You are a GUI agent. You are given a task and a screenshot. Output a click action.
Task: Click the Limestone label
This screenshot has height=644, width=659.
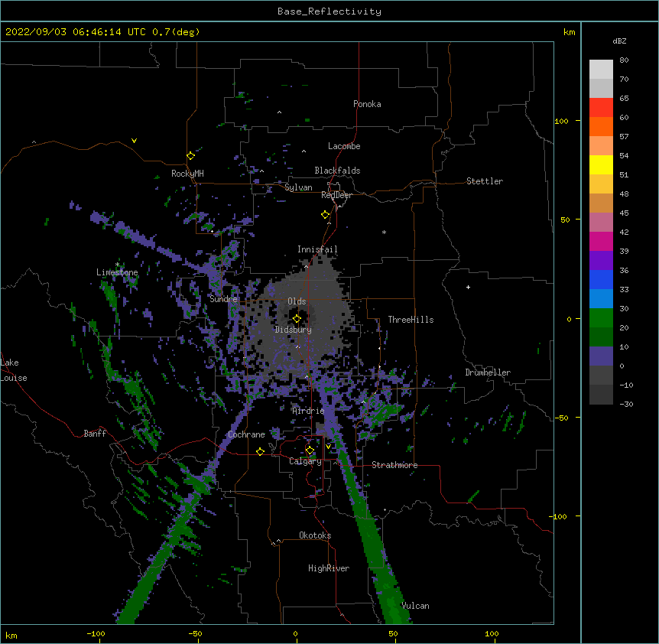pyautogui.click(x=117, y=272)
